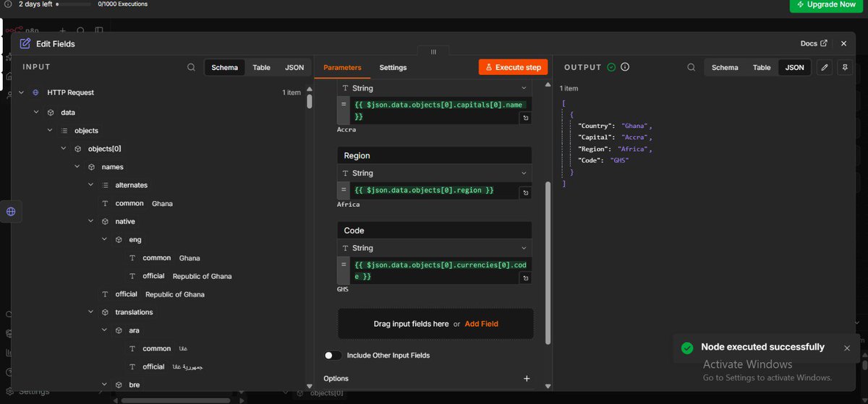
Task: Collapse the native node chevron
Action: (x=91, y=222)
